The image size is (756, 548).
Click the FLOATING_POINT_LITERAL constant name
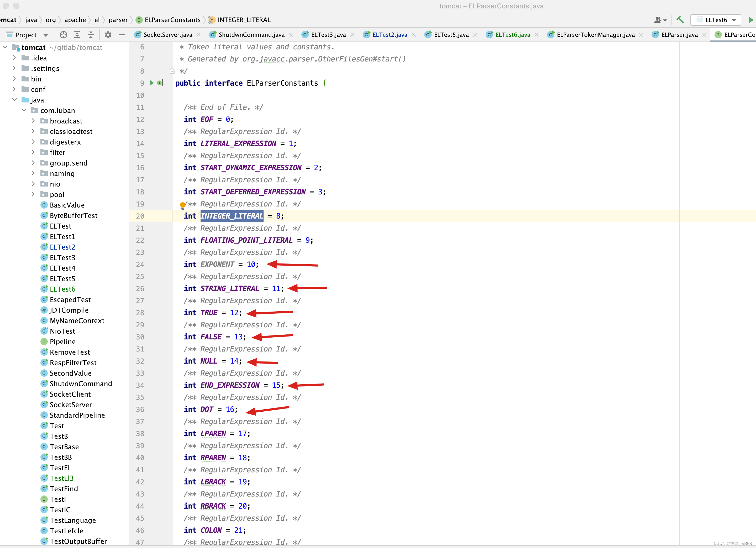coord(246,240)
